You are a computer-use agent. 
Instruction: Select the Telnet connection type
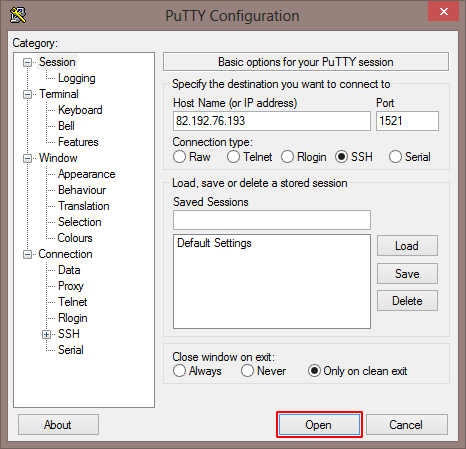[233, 157]
